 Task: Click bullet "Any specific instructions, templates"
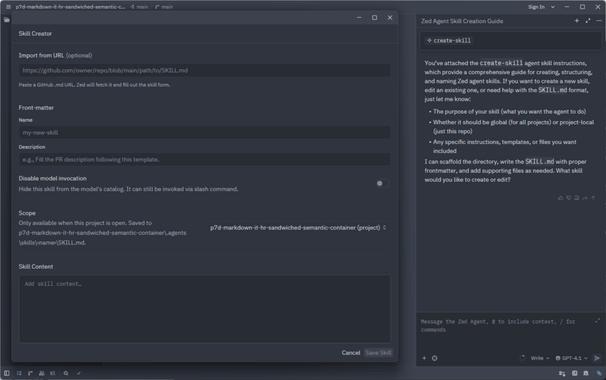click(x=504, y=146)
